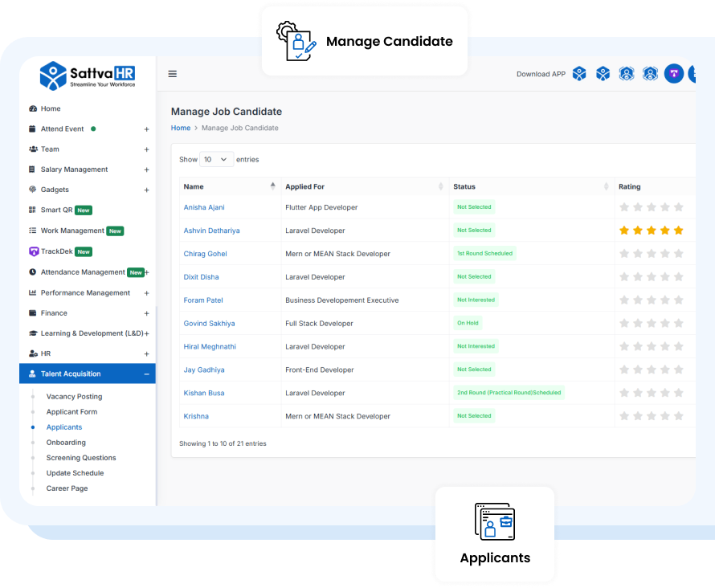Expand the Finance menu
The width and height of the screenshot is (715, 588).
point(146,313)
